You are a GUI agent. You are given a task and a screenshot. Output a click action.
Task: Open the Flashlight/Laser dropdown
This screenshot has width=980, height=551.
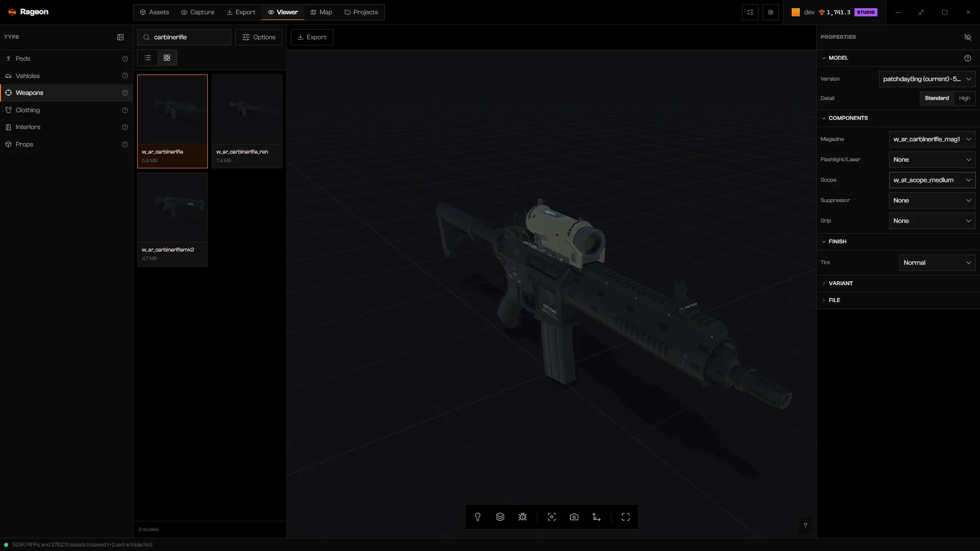(932, 160)
